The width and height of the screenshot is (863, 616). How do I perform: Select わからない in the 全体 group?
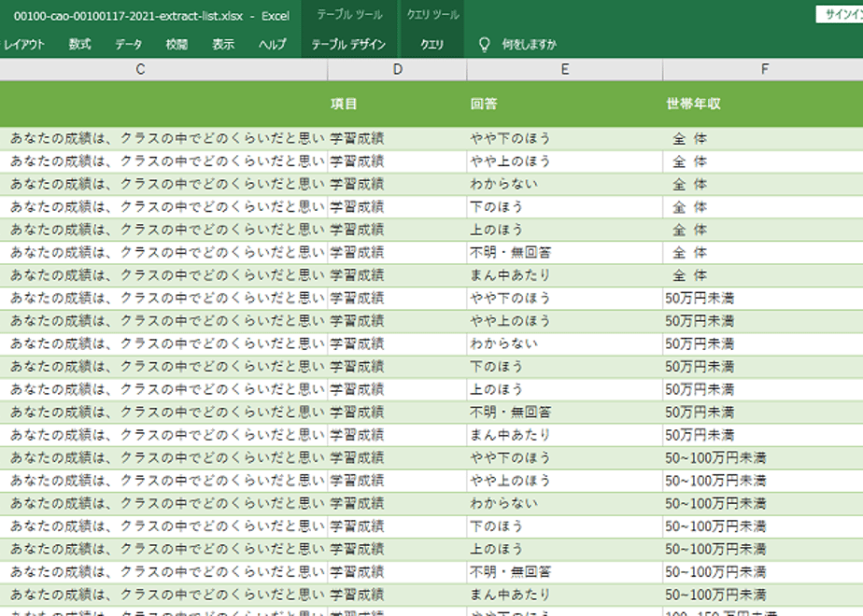pos(565,184)
